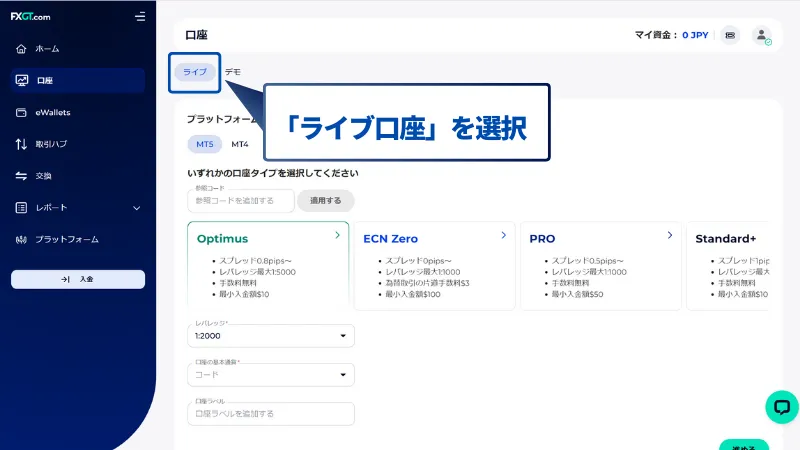Select the ライブ account tab

(x=195, y=72)
